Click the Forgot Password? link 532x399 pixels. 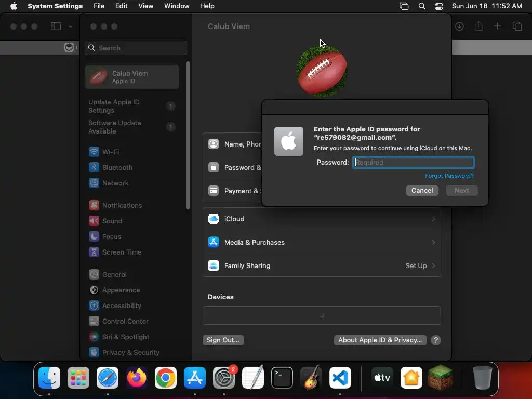pyautogui.click(x=449, y=176)
